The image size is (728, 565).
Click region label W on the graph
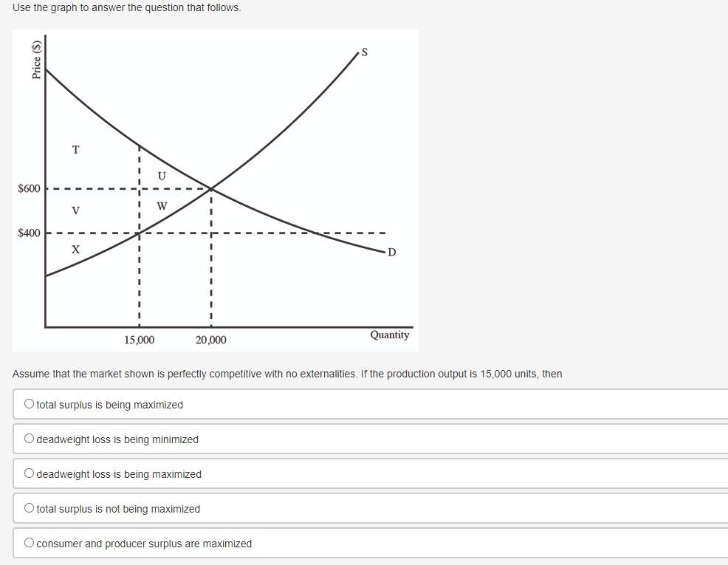[x=161, y=206]
